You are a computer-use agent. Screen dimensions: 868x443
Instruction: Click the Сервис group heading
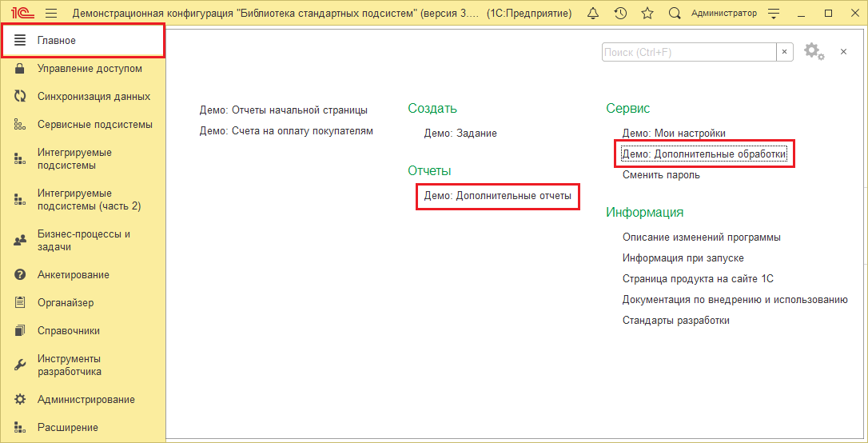pyautogui.click(x=627, y=109)
